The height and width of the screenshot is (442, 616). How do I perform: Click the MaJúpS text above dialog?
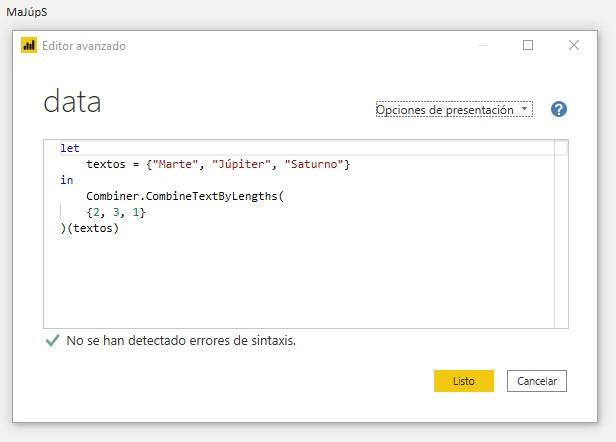pyautogui.click(x=27, y=12)
